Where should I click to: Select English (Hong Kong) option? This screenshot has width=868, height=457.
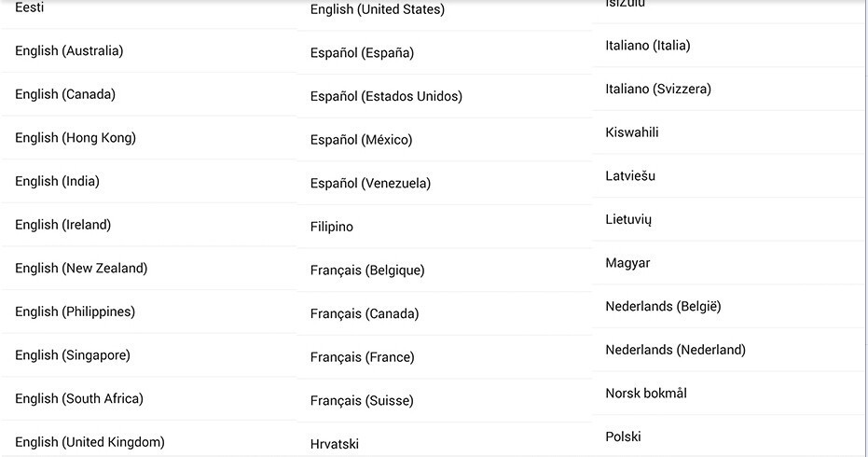pyautogui.click(x=76, y=138)
